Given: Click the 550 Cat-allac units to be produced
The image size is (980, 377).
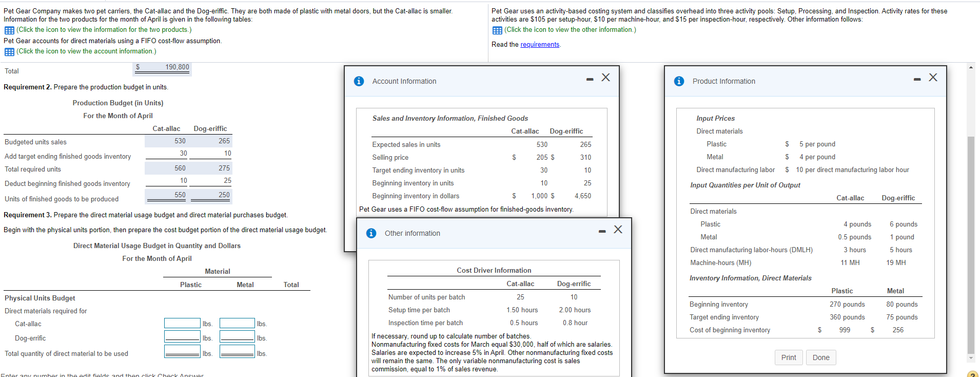Looking at the screenshot, I should (x=180, y=195).
